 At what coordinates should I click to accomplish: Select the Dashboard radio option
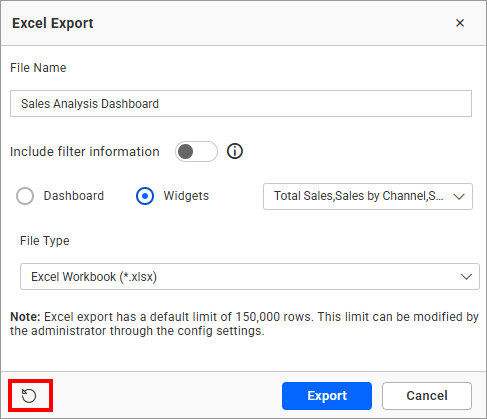(x=25, y=196)
